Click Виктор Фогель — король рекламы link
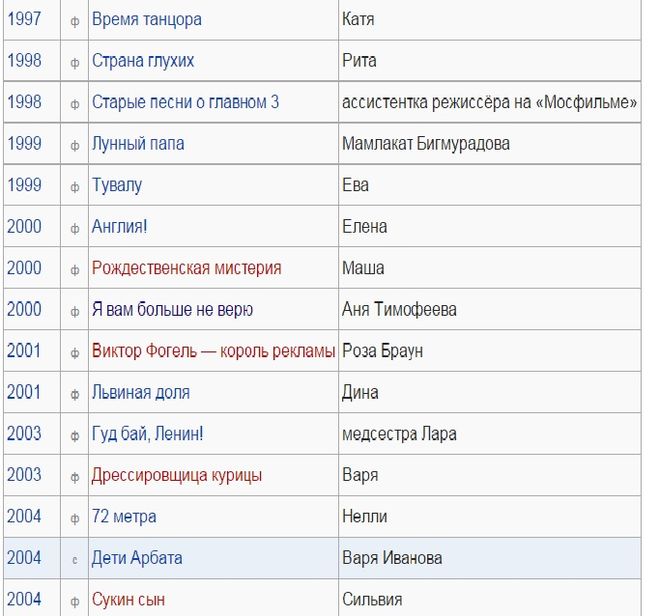This screenshot has width=659, height=616. coord(214,351)
